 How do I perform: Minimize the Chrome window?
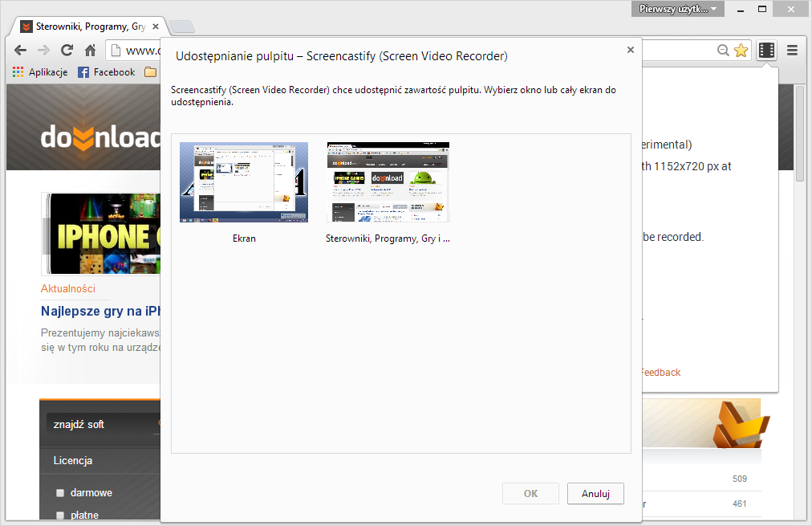pos(741,9)
